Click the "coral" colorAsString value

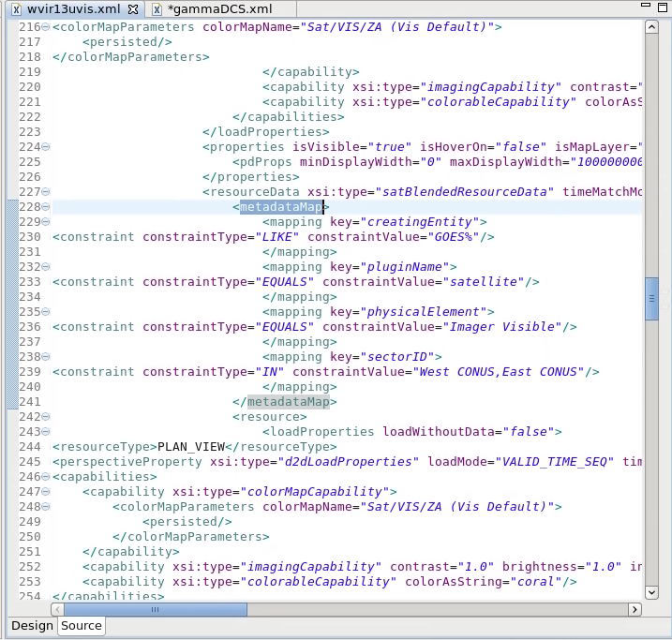pyautogui.click(x=536, y=582)
